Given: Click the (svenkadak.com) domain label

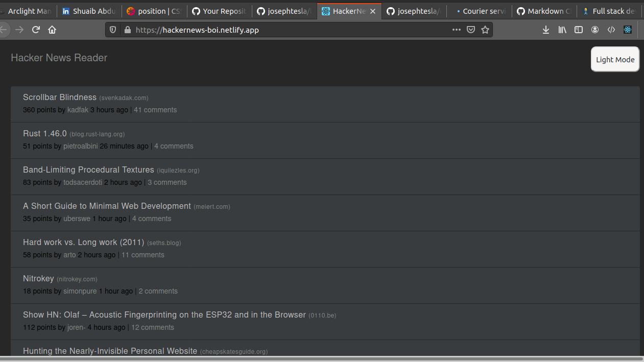Looking at the screenshot, I should point(124,98).
